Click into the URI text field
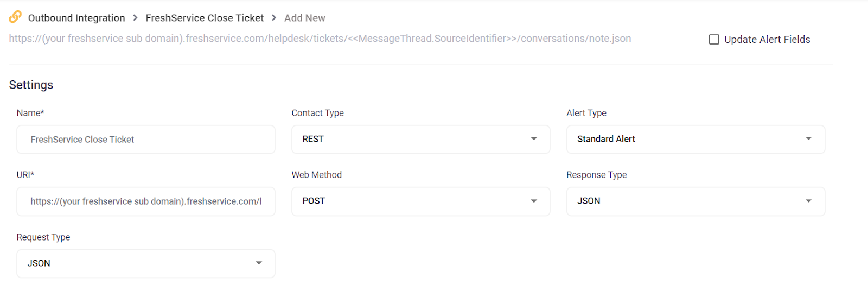Viewport: 868px width, 290px height. 145,201
